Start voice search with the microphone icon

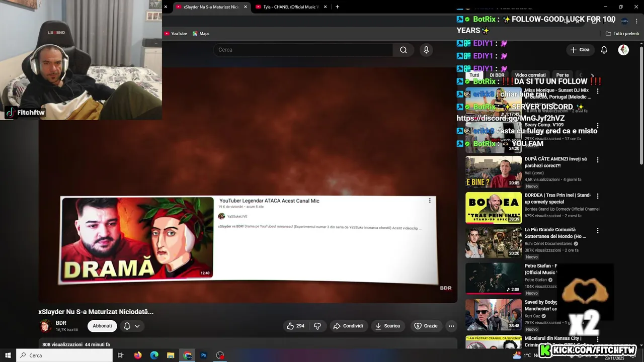[x=426, y=50]
